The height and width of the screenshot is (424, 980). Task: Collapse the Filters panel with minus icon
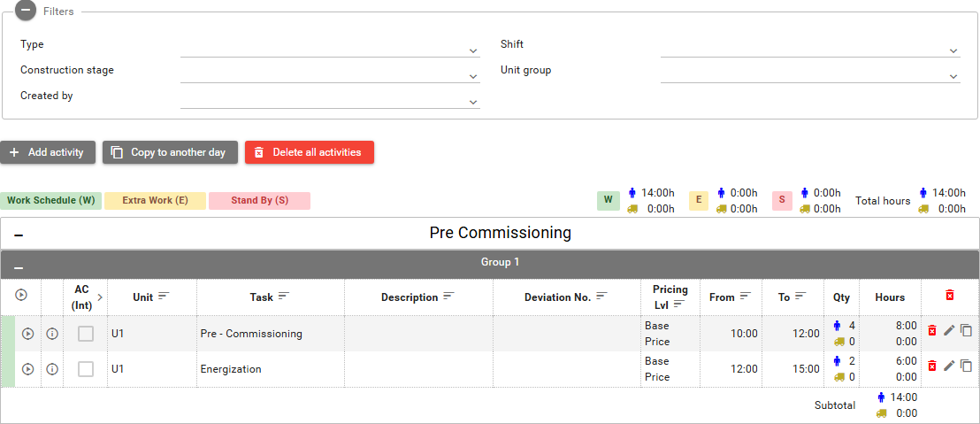coord(26,10)
